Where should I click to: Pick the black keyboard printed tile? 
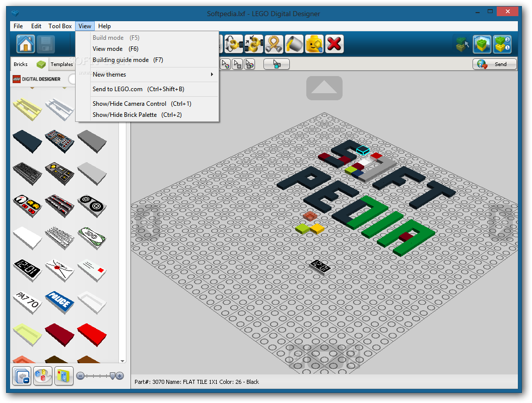28,174
